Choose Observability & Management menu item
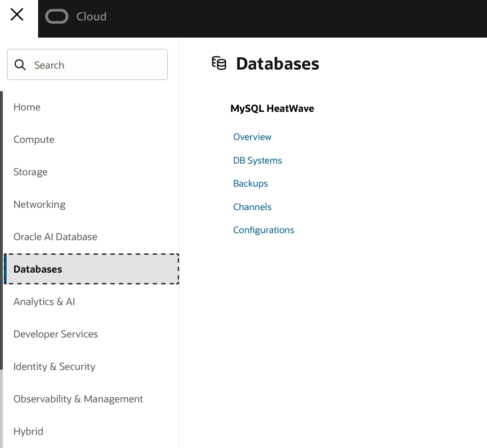Screen dimensions: 487x448 pos(78,399)
